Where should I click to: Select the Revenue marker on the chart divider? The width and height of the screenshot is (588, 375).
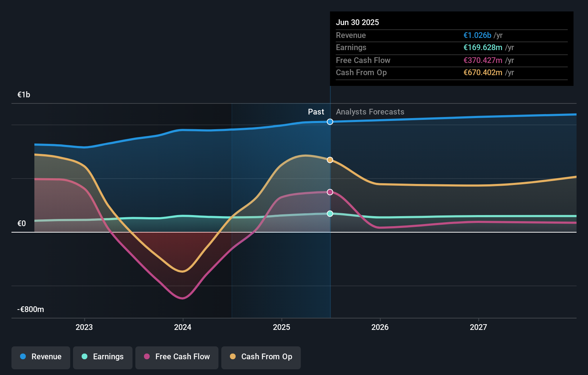coord(329,122)
